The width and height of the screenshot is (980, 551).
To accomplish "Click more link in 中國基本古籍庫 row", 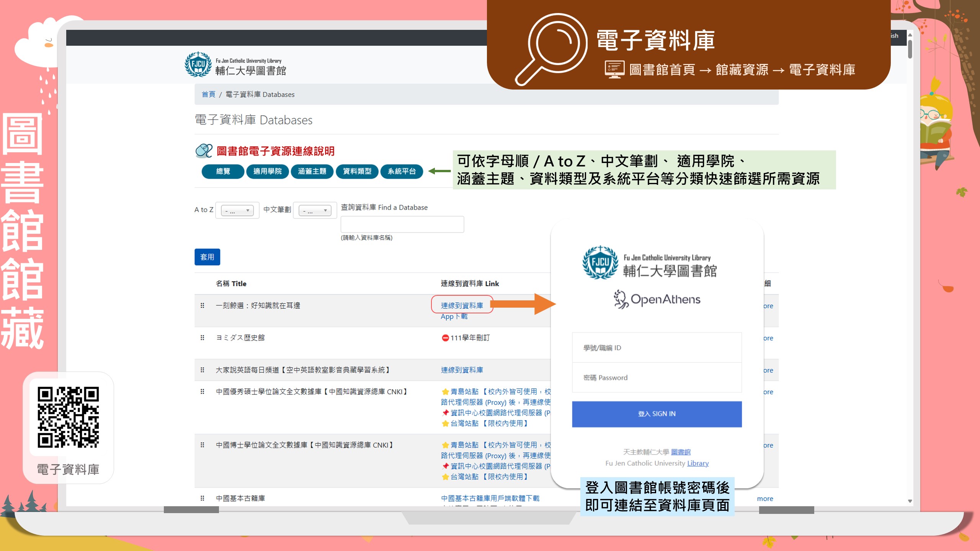I will pyautogui.click(x=765, y=499).
